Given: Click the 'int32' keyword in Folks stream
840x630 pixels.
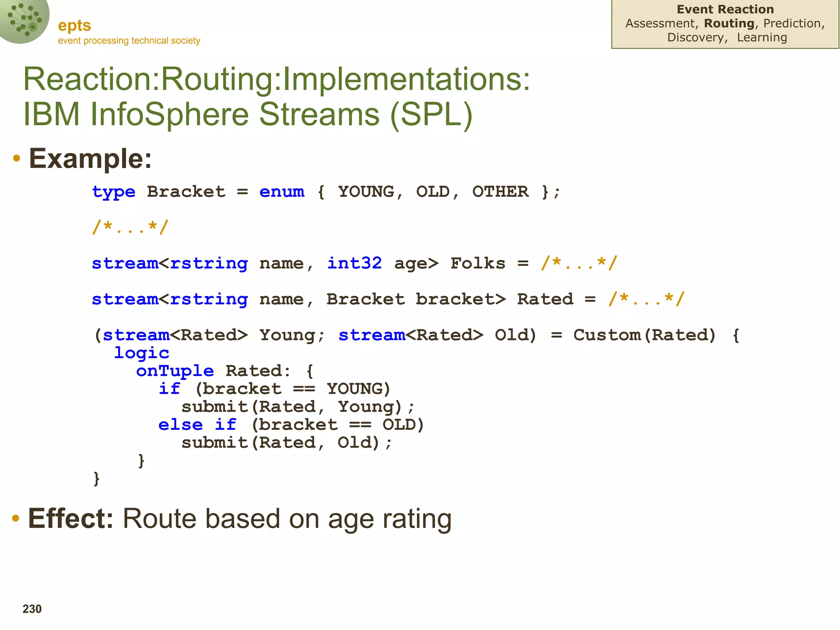Looking at the screenshot, I should click(x=354, y=263).
